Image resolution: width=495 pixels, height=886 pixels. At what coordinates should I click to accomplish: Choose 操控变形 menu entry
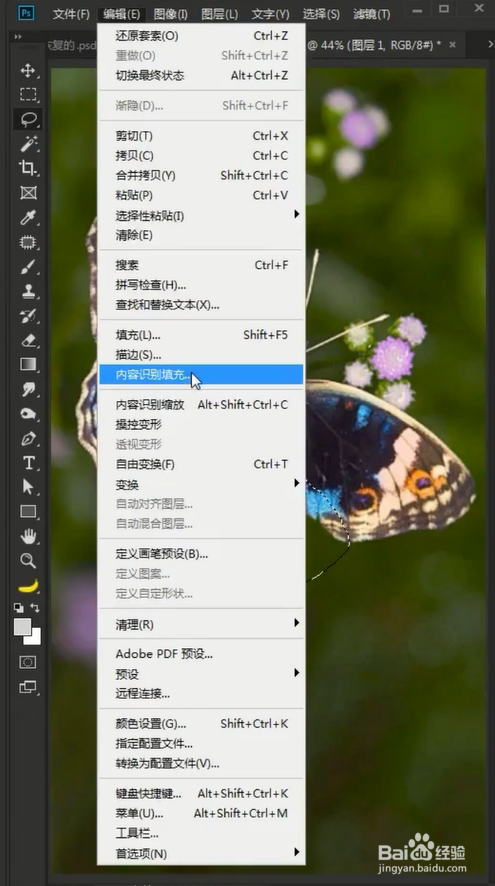(x=201, y=424)
